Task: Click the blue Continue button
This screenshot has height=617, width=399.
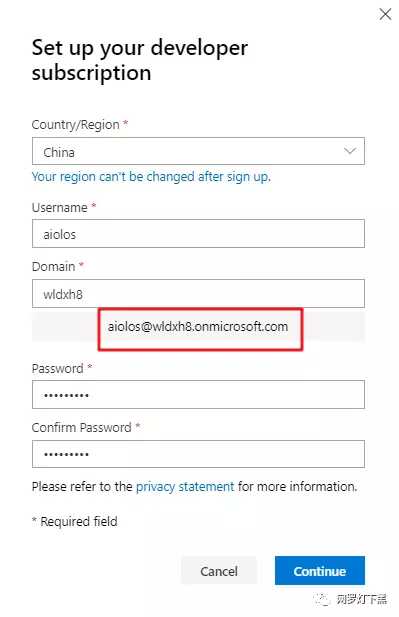Action: coord(320,571)
